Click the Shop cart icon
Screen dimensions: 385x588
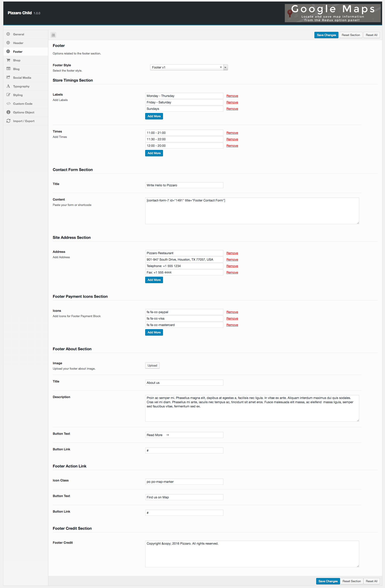click(8, 60)
